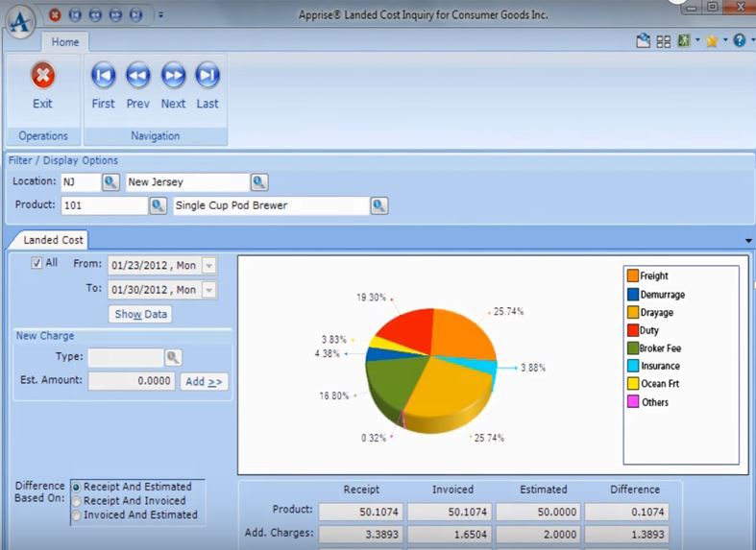Click the Est. Amount field
This screenshot has height=550, width=756.
132,381
